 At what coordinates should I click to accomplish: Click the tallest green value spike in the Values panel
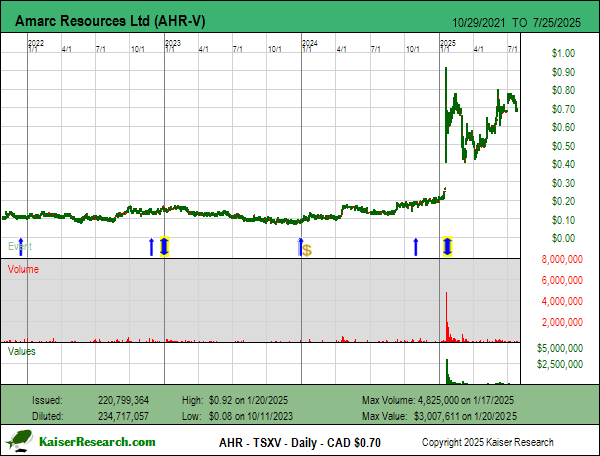click(447, 371)
